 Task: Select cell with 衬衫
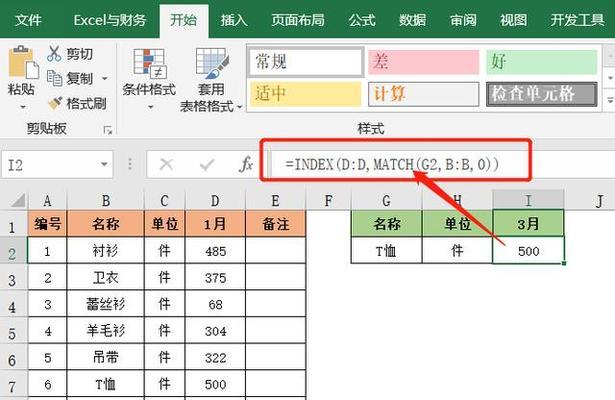pos(106,251)
